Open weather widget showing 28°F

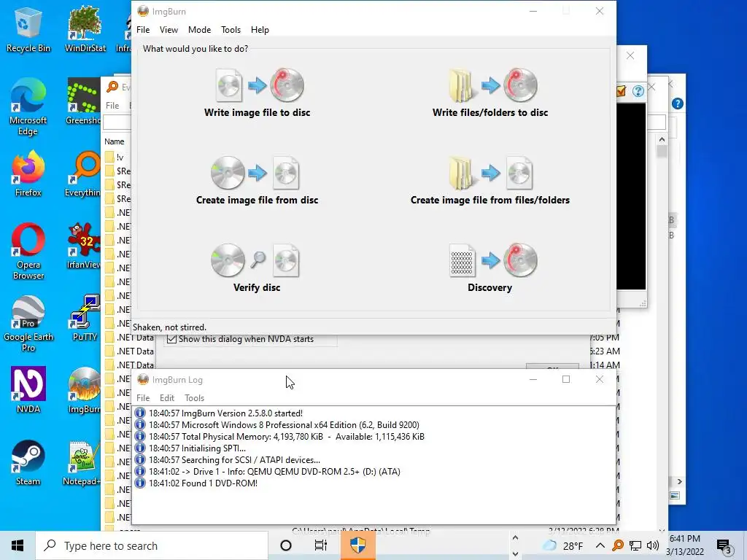(563, 545)
